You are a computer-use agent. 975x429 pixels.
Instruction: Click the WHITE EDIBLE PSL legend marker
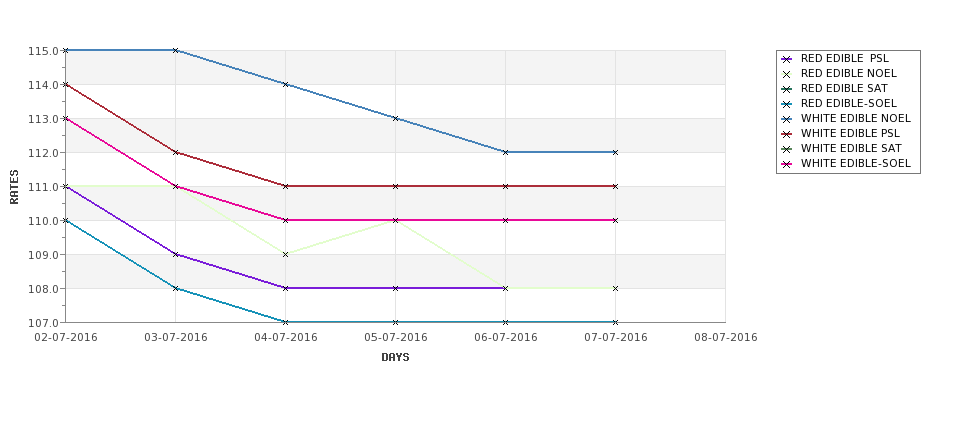787,134
